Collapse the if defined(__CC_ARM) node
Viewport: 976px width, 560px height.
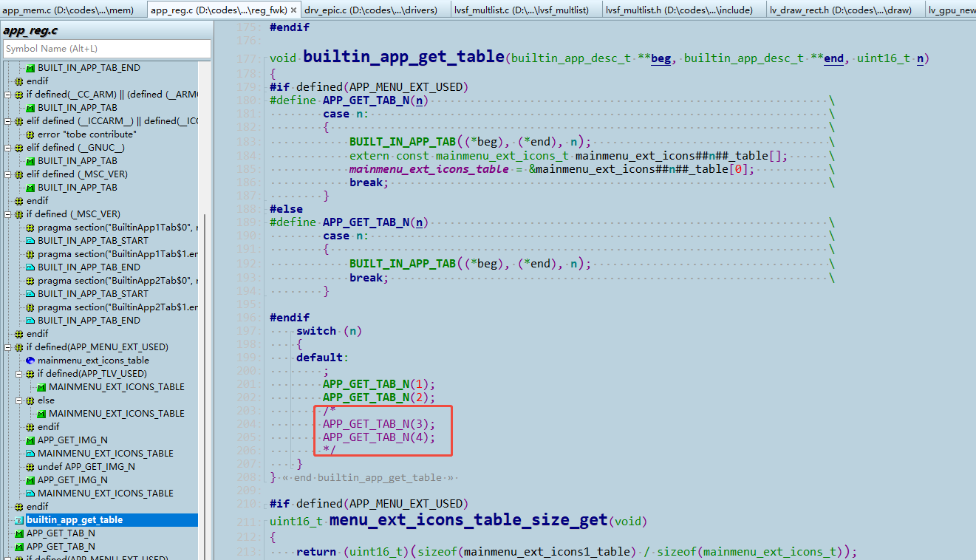coord(7,95)
